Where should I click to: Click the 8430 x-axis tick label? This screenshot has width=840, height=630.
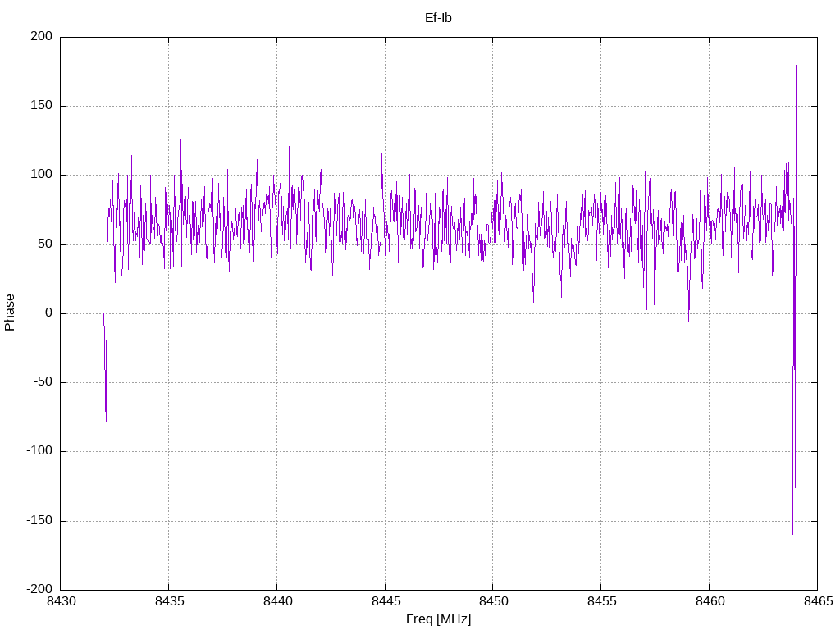pos(61,602)
